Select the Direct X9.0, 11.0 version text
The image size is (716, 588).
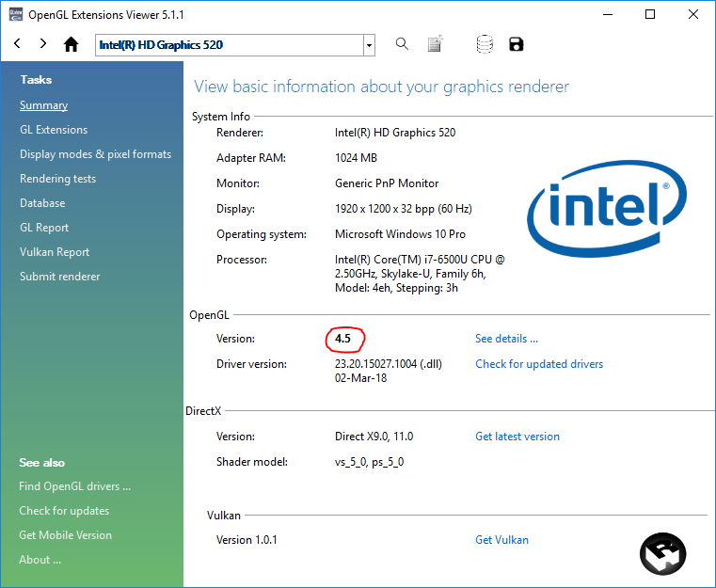click(x=374, y=437)
